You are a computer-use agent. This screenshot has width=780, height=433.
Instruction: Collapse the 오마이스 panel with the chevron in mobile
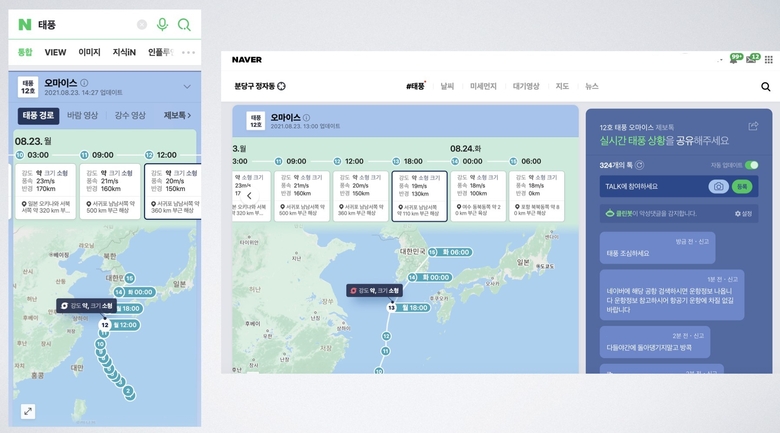point(187,87)
